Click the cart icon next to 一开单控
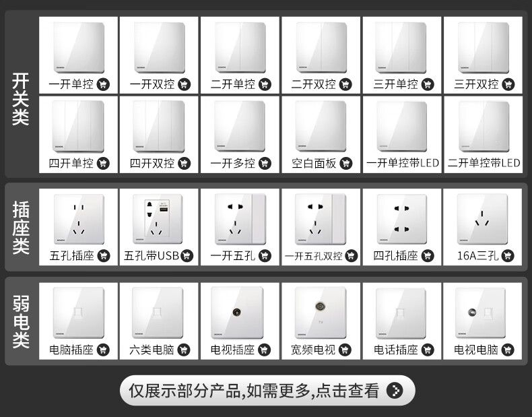 click(103, 84)
